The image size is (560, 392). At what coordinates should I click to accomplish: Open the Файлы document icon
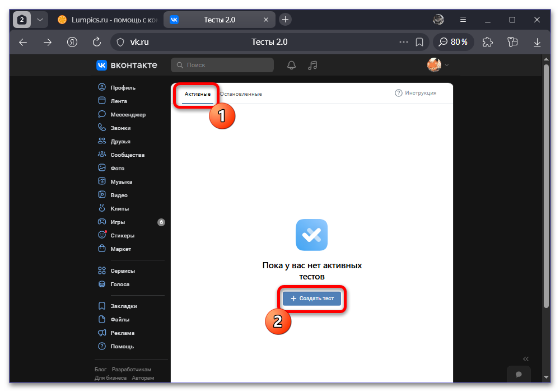pos(102,319)
